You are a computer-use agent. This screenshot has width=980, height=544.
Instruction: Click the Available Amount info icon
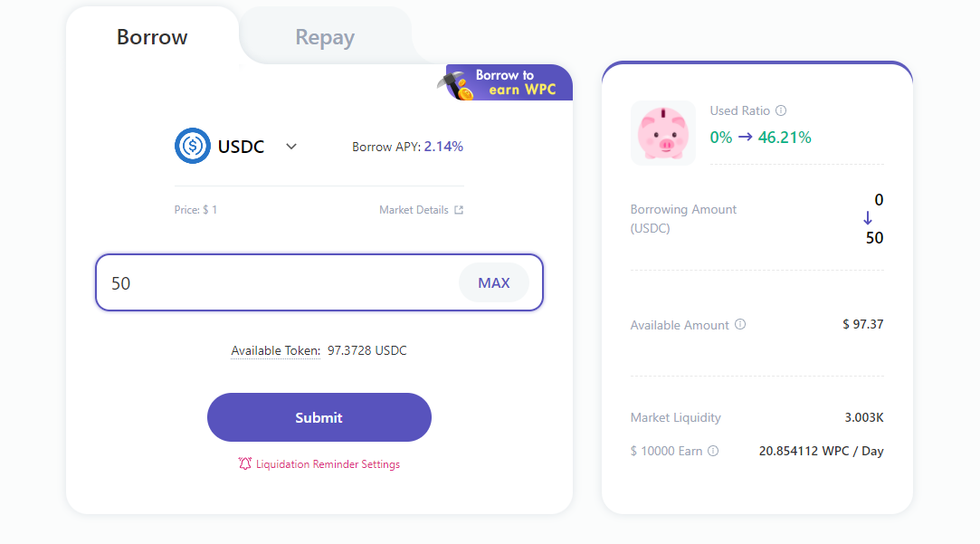pos(740,325)
